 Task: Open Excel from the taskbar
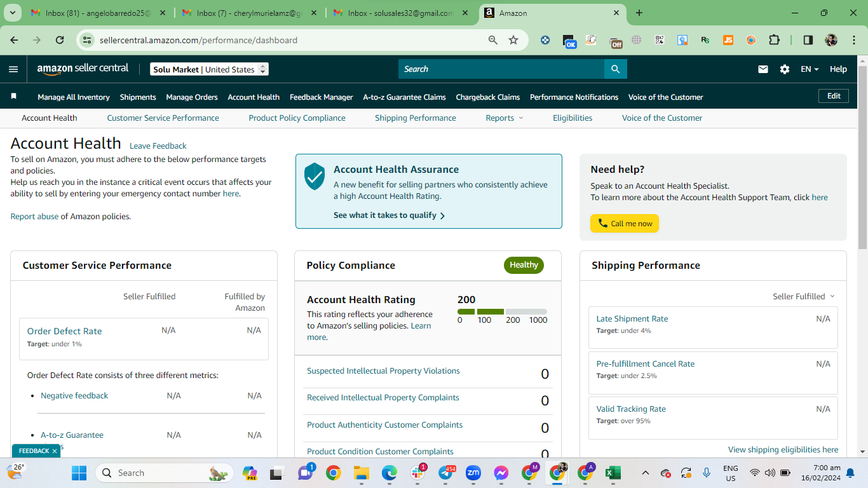(x=613, y=473)
